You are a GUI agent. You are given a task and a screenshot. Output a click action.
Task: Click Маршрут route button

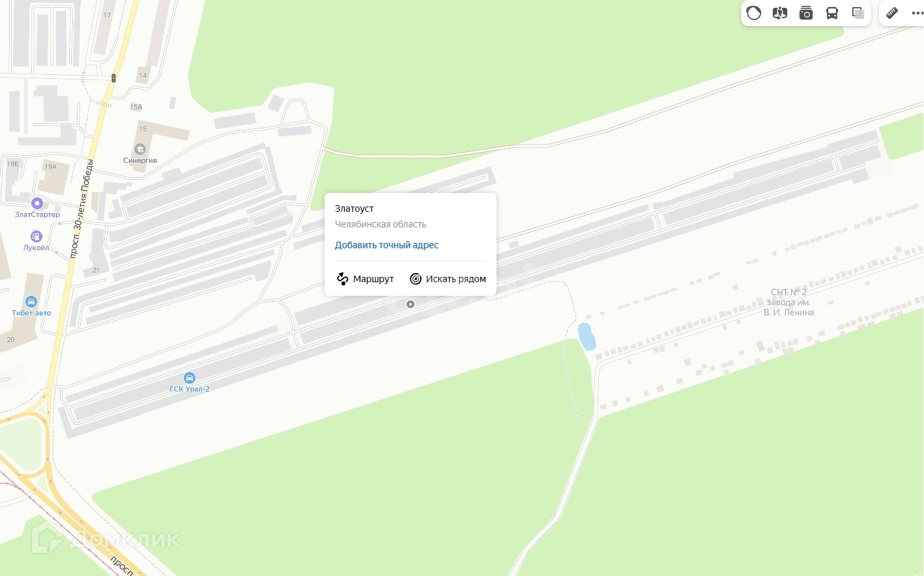coord(365,279)
